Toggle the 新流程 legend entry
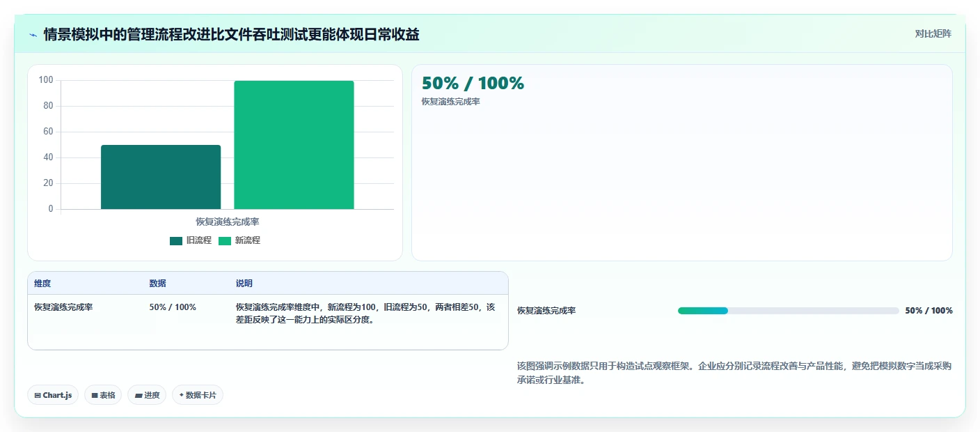980x432 pixels. point(239,240)
